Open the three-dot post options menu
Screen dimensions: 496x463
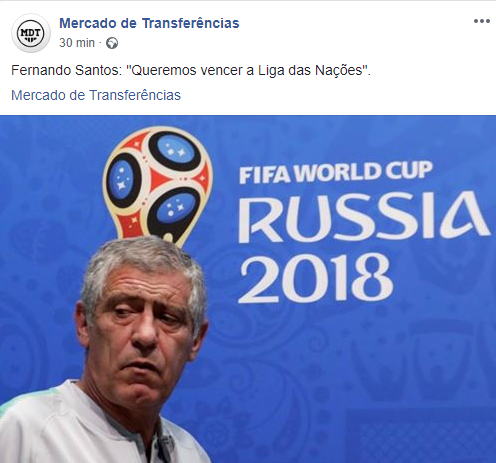click(x=482, y=21)
